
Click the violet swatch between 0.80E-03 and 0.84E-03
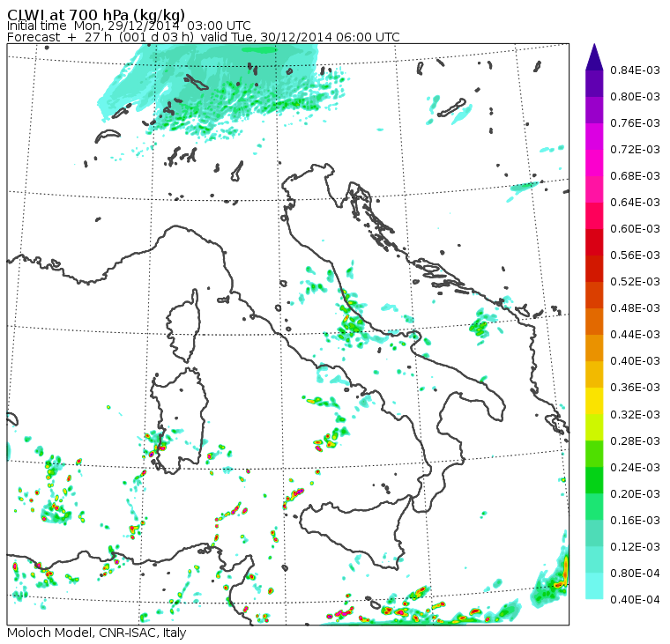pos(594,84)
